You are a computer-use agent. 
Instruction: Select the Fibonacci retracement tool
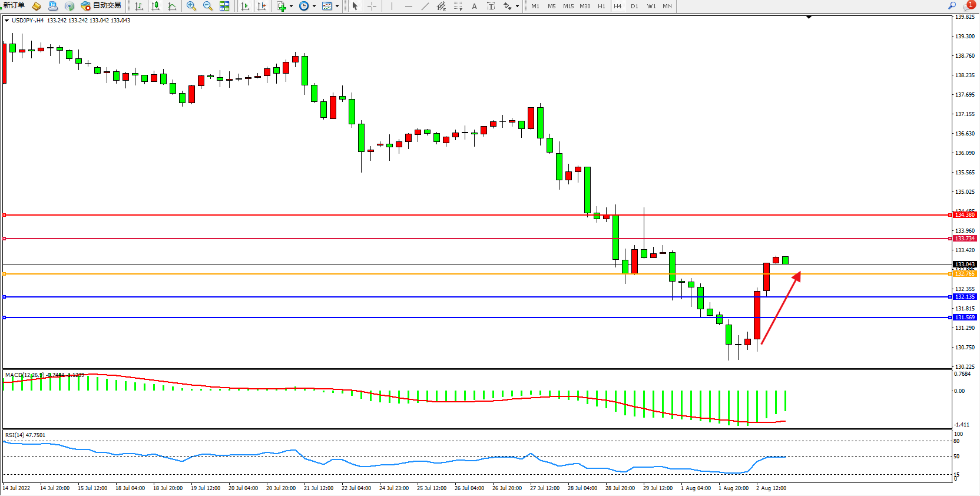click(458, 6)
